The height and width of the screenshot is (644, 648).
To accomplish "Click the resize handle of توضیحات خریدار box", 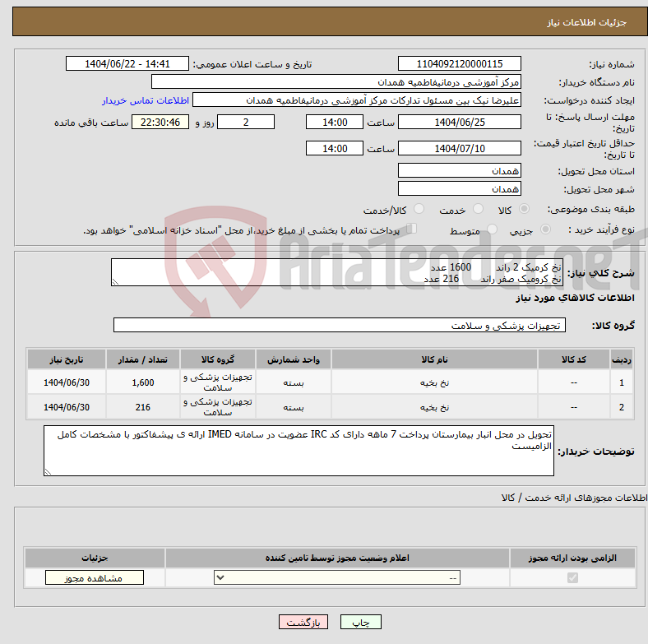I will pyautogui.click(x=48, y=471).
